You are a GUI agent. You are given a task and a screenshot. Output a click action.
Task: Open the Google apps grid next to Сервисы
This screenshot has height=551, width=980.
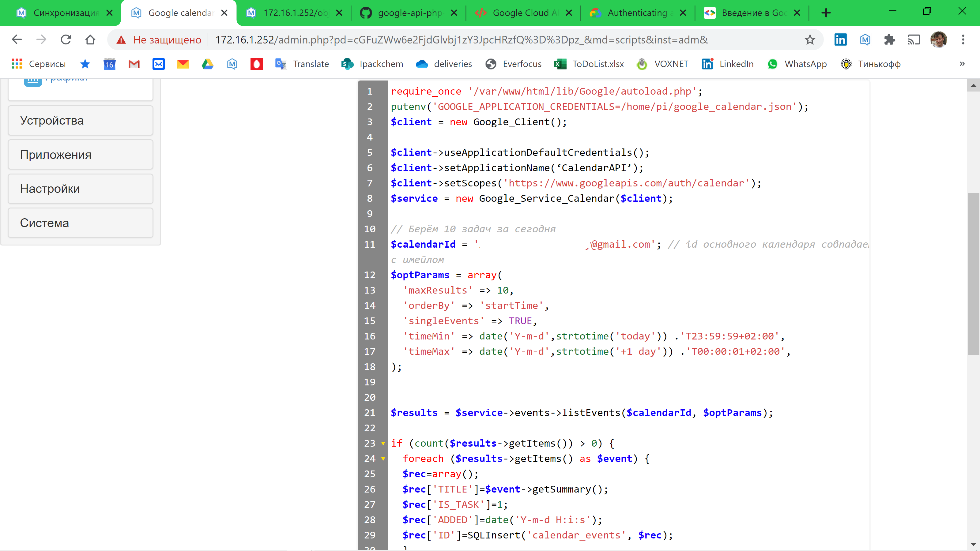click(16, 64)
